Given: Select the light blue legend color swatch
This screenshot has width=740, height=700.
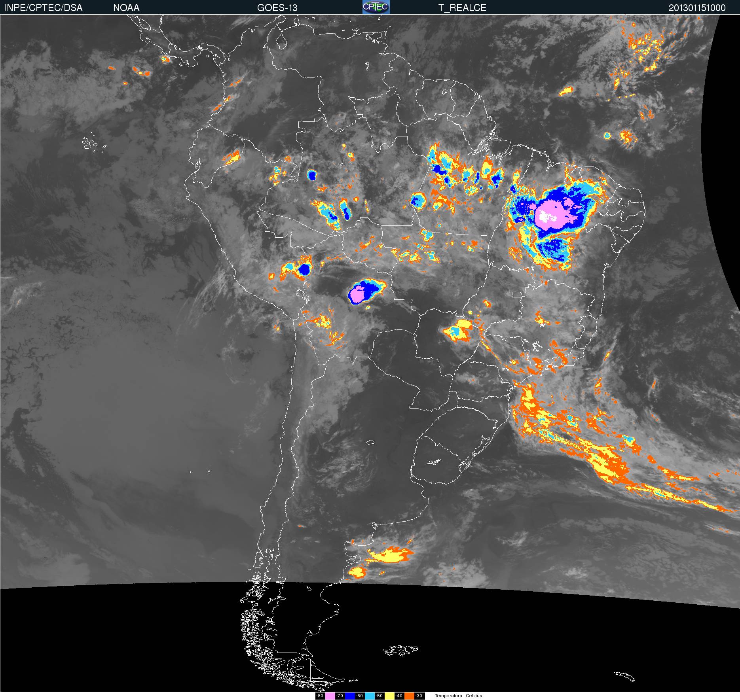Looking at the screenshot, I should [x=370, y=696].
